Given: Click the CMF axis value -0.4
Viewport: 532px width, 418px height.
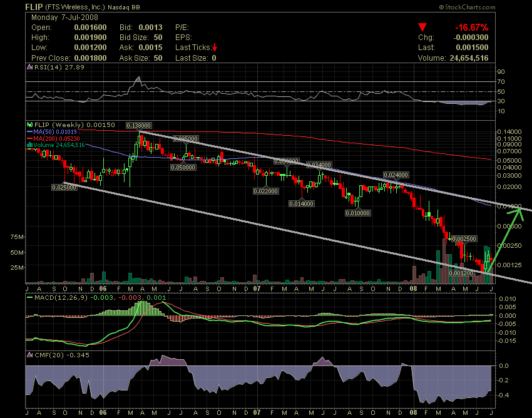Looking at the screenshot, I should [x=503, y=395].
